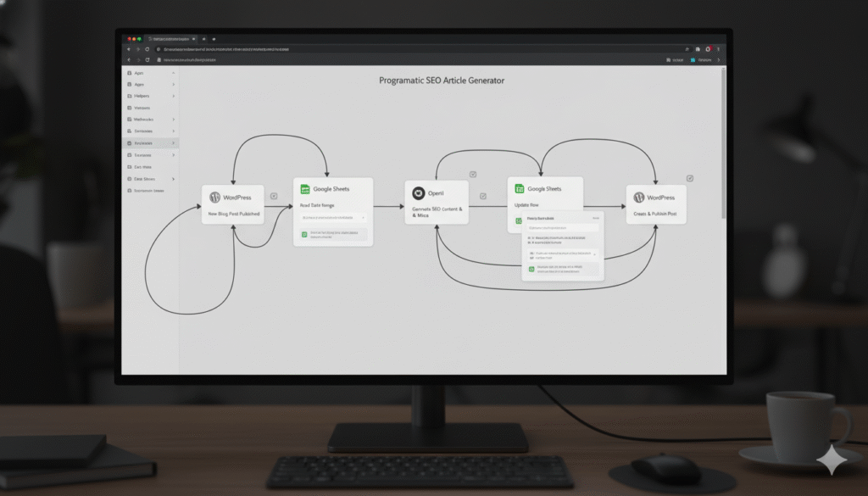Toggle the checkbox next to the first WordPress node
Screen dimensions: 868x496
click(x=274, y=197)
